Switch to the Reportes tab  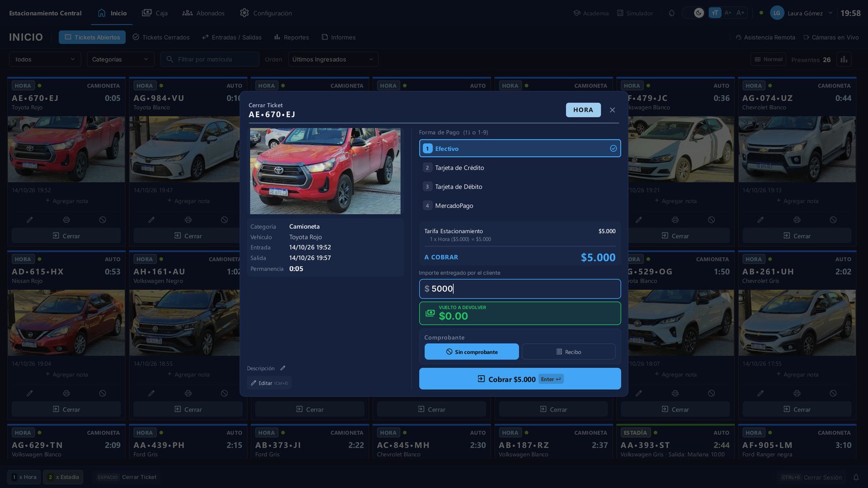[x=291, y=37]
